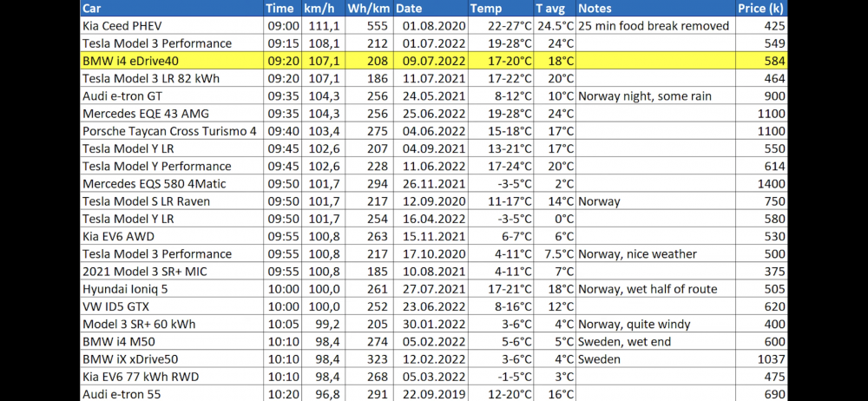Viewport: 868px width, 401px height.
Task: Click the 'Car' column header
Action: point(172,9)
